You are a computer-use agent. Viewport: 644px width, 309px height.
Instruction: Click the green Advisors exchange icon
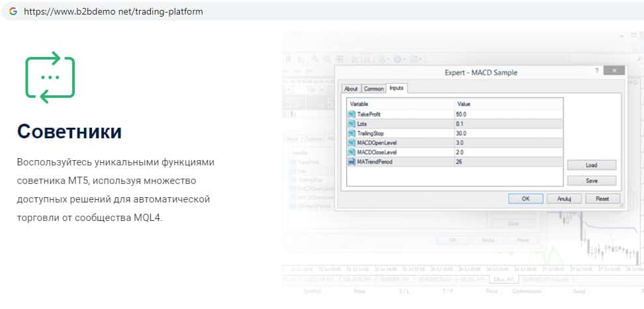coord(50,77)
